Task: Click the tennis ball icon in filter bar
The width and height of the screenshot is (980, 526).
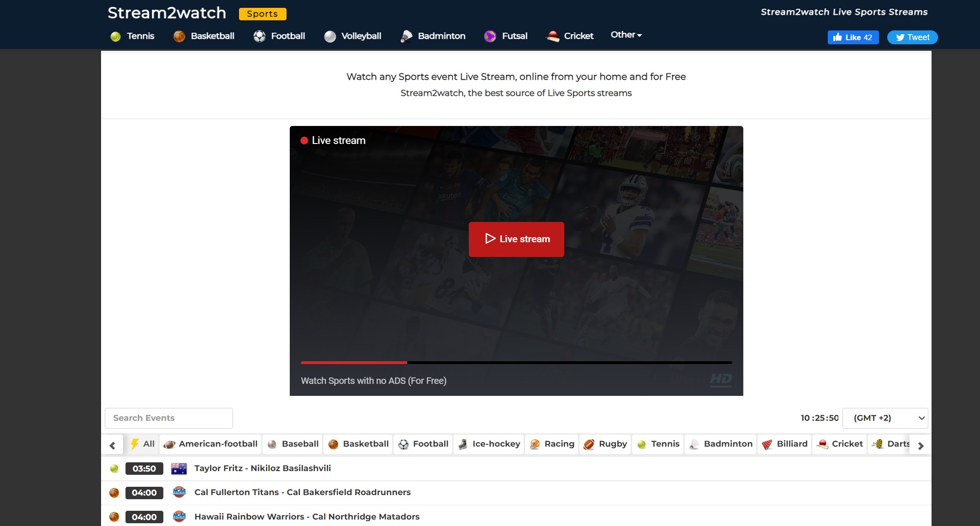Action: 641,444
